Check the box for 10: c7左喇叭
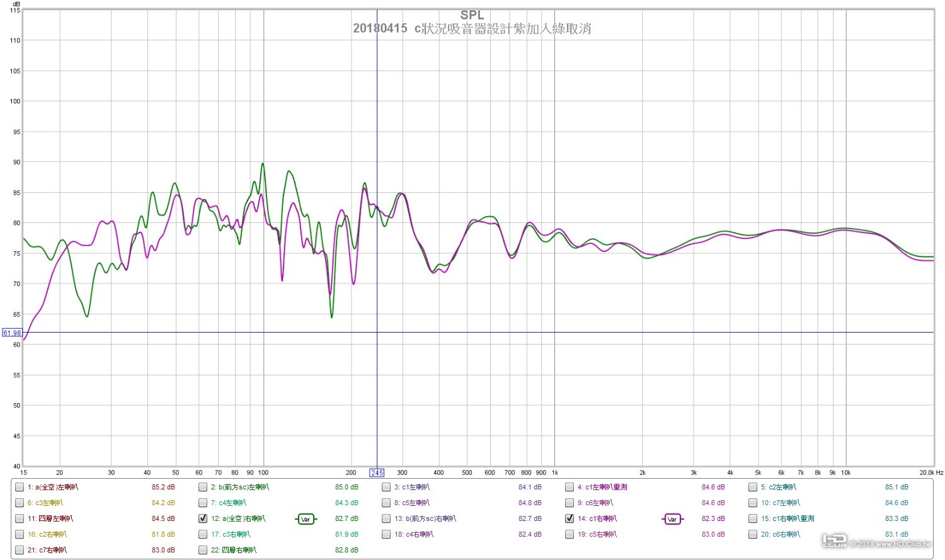The image size is (945, 560). [x=753, y=503]
